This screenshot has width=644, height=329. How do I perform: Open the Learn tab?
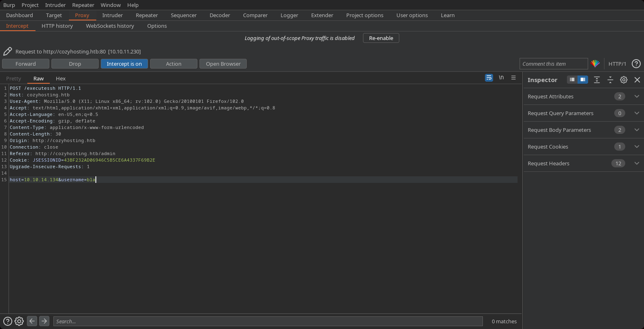(448, 15)
